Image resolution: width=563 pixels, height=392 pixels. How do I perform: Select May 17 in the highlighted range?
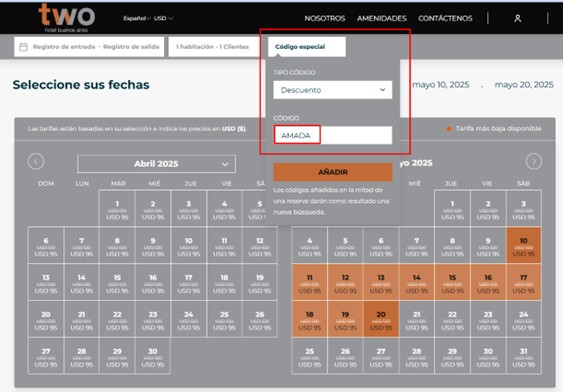[x=524, y=283]
